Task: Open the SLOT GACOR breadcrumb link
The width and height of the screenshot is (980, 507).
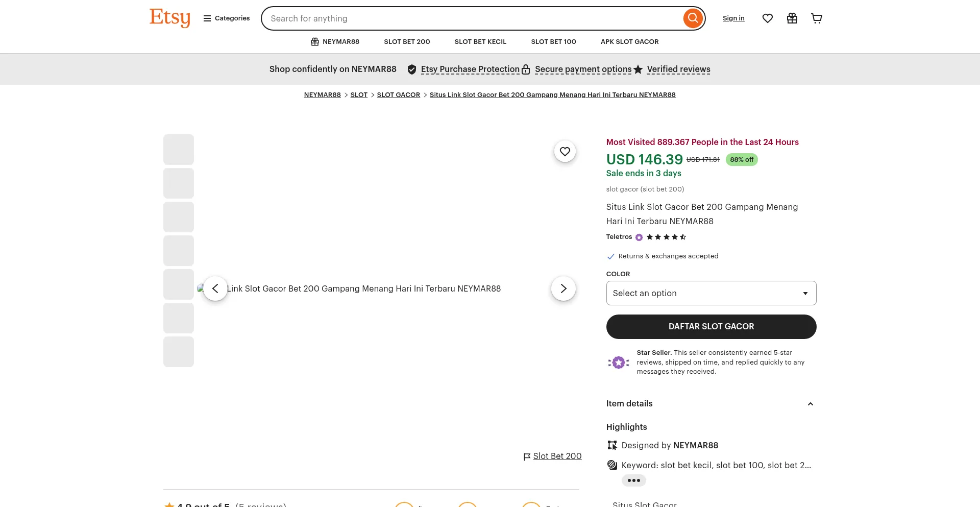Action: coord(398,95)
